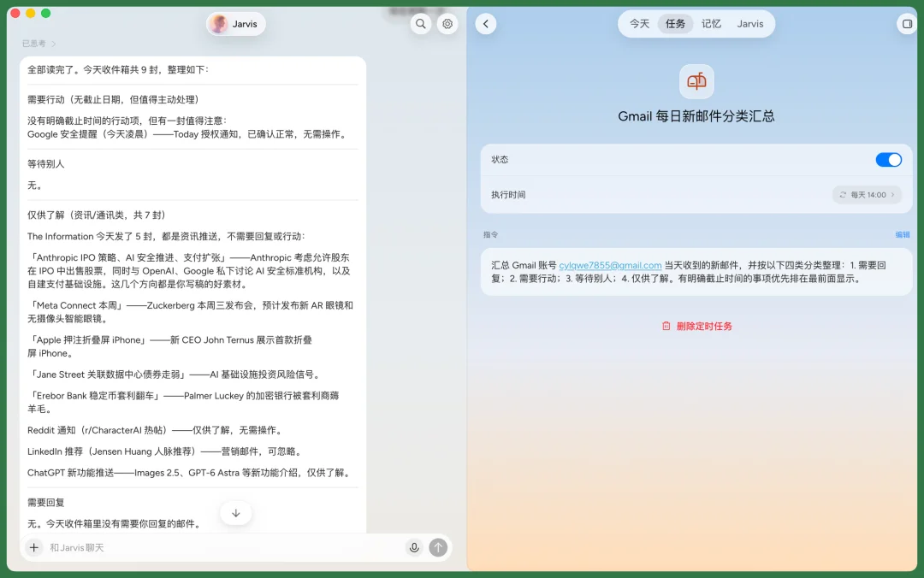This screenshot has height=578, width=924.
Task: Click the mailbox task icon
Action: (696, 81)
